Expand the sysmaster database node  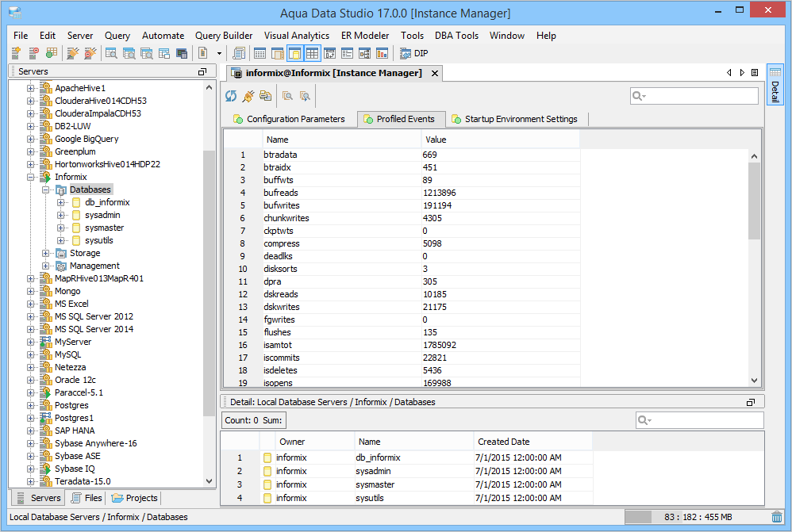(x=61, y=228)
